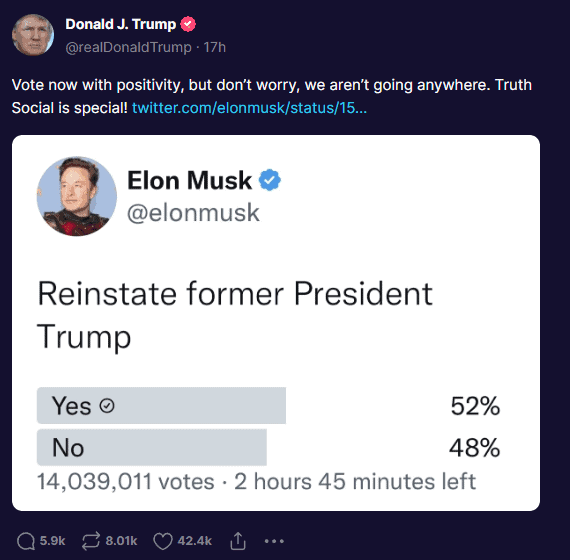The image size is (570, 560).
Task: Click the Donald J. Trump display name
Action: coord(121,24)
